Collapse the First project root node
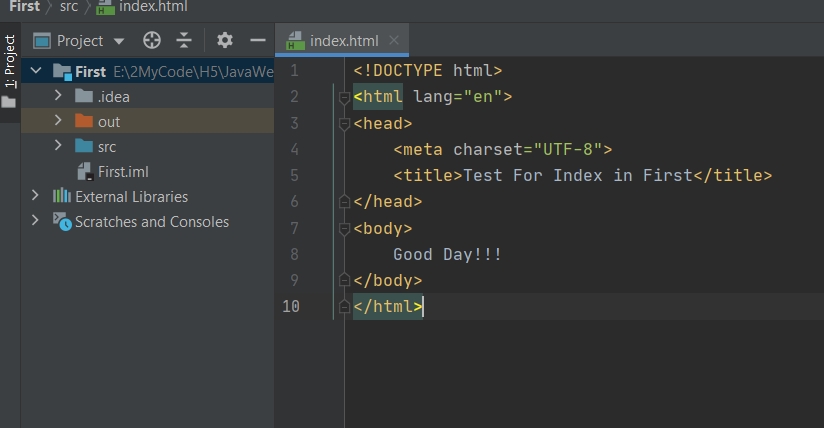824x428 pixels. pyautogui.click(x=36, y=70)
